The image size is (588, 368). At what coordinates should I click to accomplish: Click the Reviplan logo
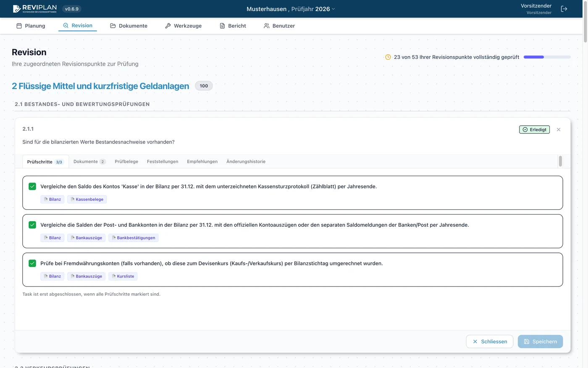coord(35,9)
